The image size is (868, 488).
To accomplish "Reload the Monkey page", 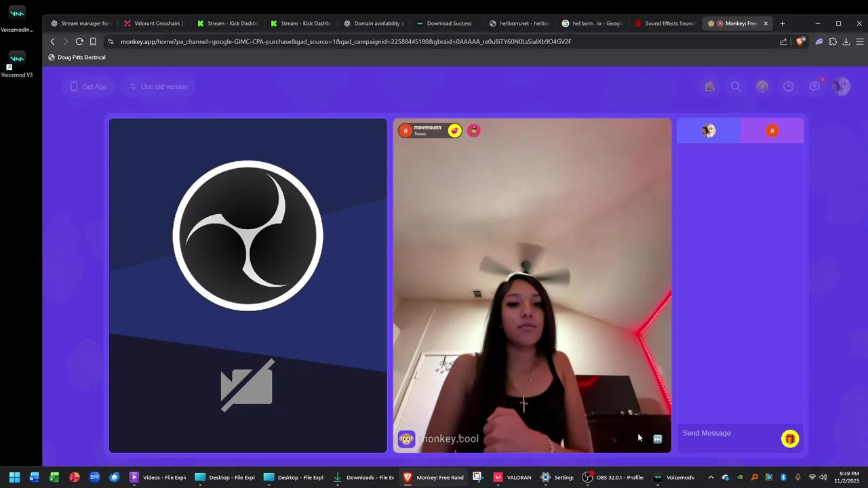I will click(79, 41).
